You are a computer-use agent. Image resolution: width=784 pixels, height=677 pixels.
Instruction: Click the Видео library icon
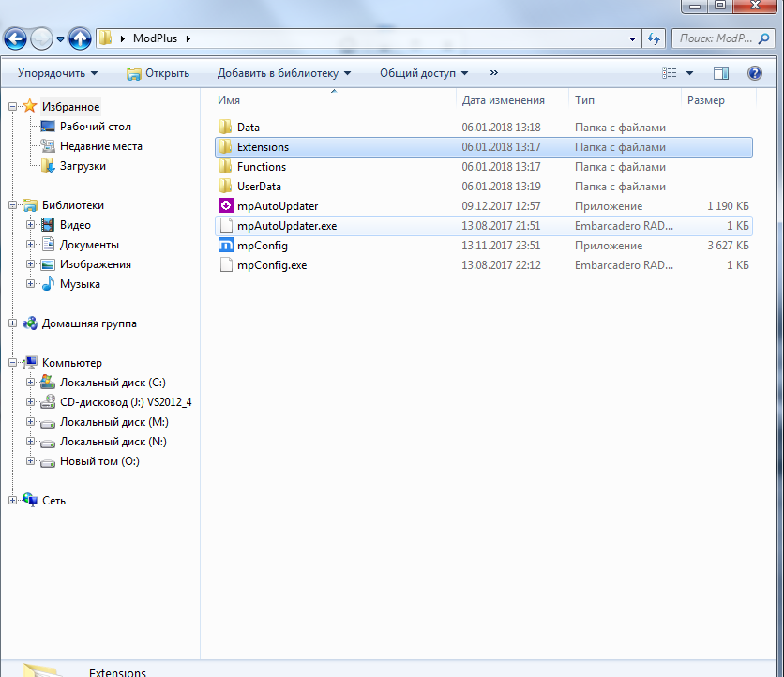48,224
